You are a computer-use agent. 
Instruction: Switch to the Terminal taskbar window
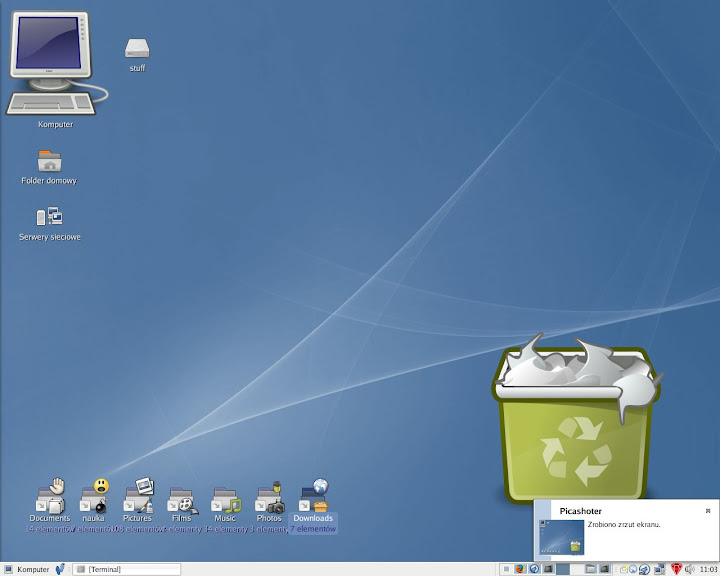click(126, 570)
